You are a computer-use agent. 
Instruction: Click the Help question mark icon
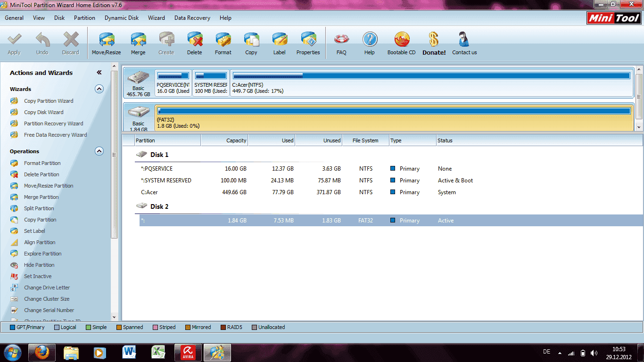point(370,39)
